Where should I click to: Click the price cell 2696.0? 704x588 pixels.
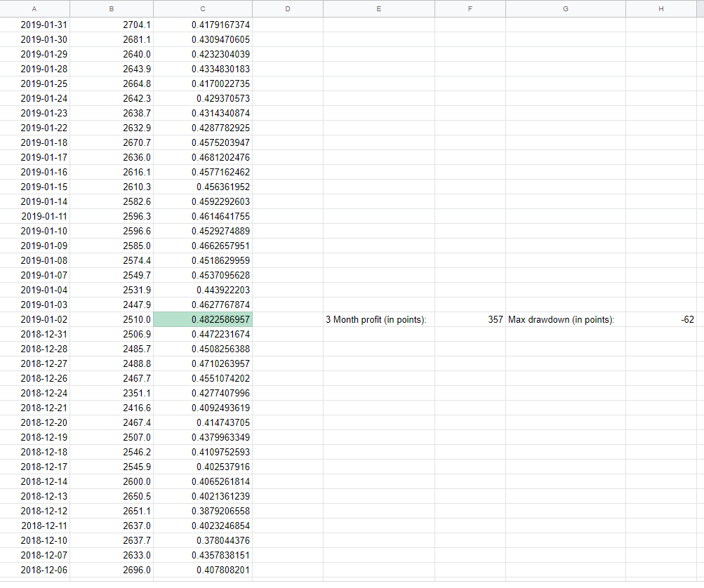(x=112, y=570)
